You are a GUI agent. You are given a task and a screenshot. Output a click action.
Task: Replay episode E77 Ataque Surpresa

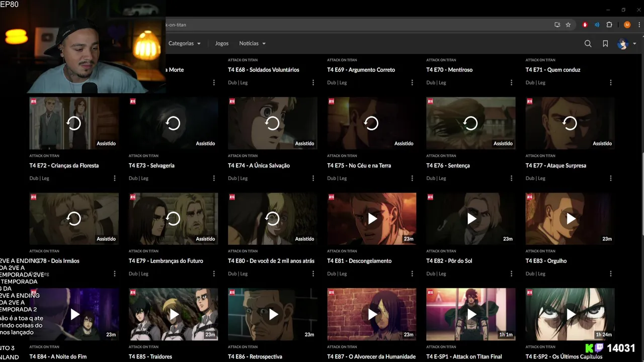tap(570, 123)
